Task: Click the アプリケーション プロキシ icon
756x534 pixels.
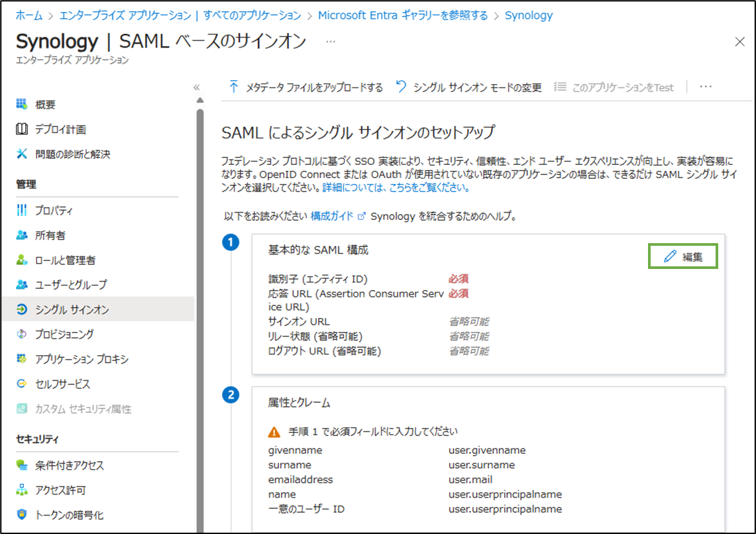Action: click(x=22, y=358)
